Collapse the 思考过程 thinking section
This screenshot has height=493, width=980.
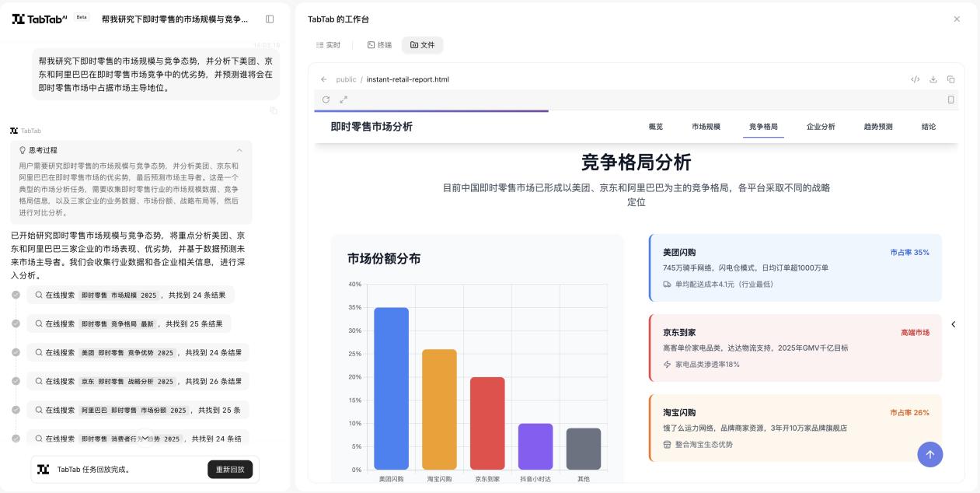coord(239,150)
